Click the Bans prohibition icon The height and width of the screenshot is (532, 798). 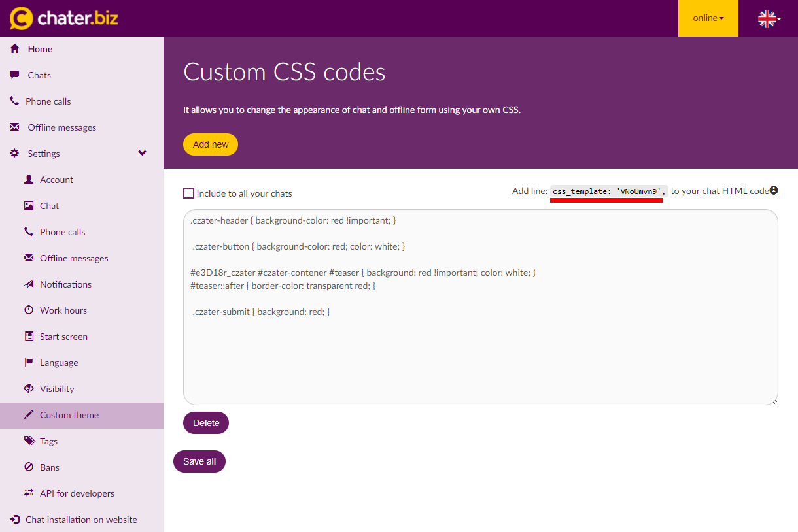[x=29, y=467]
